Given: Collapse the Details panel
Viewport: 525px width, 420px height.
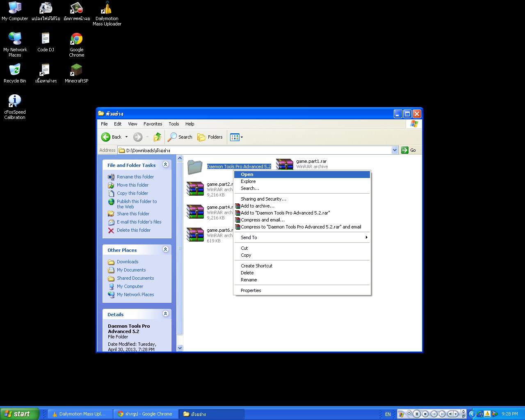Looking at the screenshot, I should [x=166, y=314].
